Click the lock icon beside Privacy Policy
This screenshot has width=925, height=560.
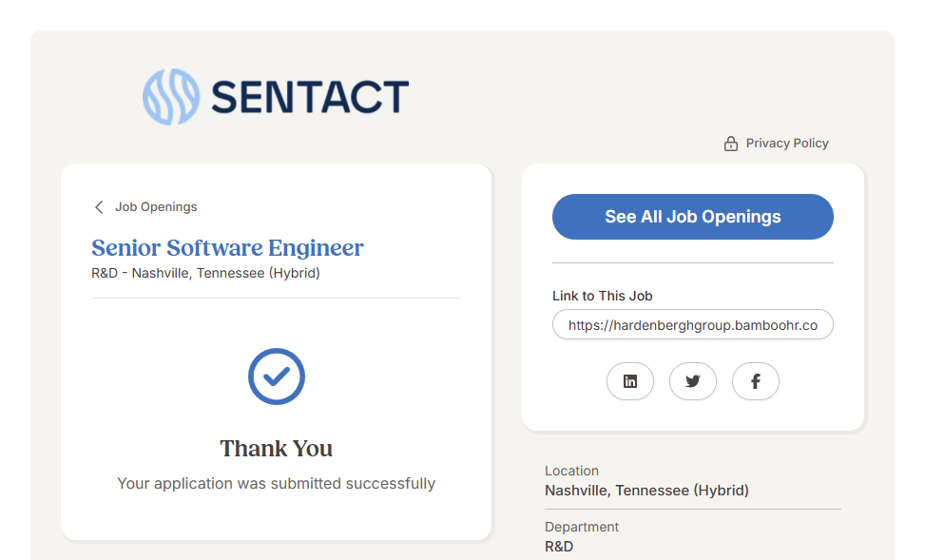pyautogui.click(x=731, y=144)
